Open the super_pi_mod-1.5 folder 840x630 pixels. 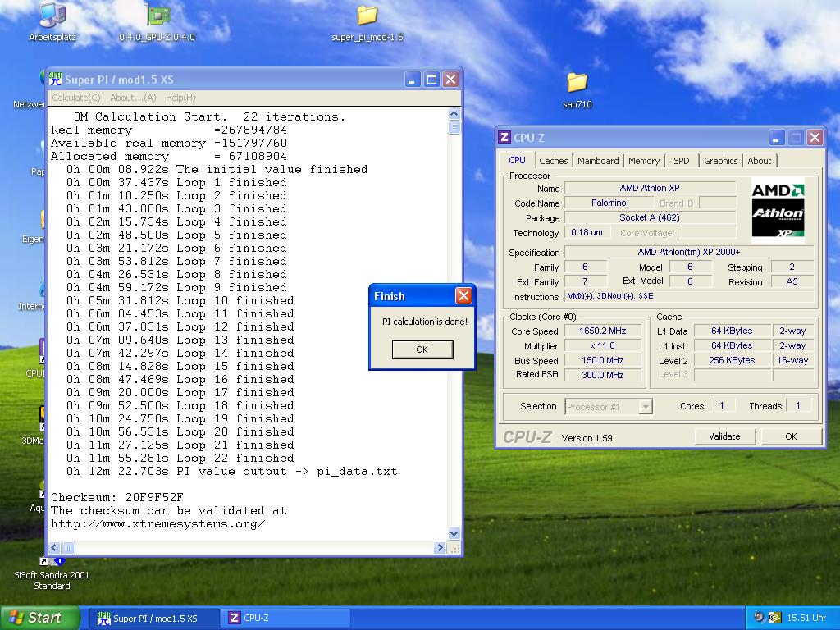(x=367, y=15)
